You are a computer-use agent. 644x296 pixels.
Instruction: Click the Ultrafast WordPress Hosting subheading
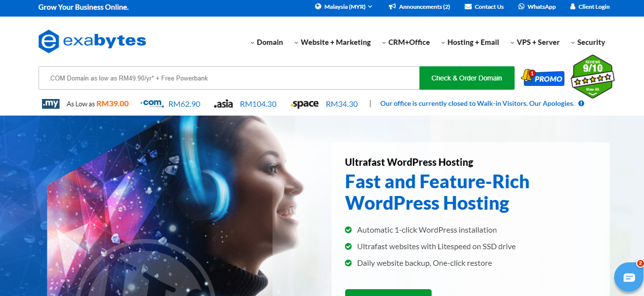(409, 162)
